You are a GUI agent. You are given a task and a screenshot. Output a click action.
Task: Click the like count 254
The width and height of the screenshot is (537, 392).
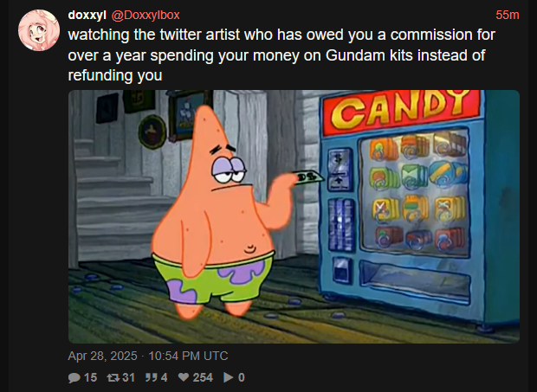click(203, 377)
